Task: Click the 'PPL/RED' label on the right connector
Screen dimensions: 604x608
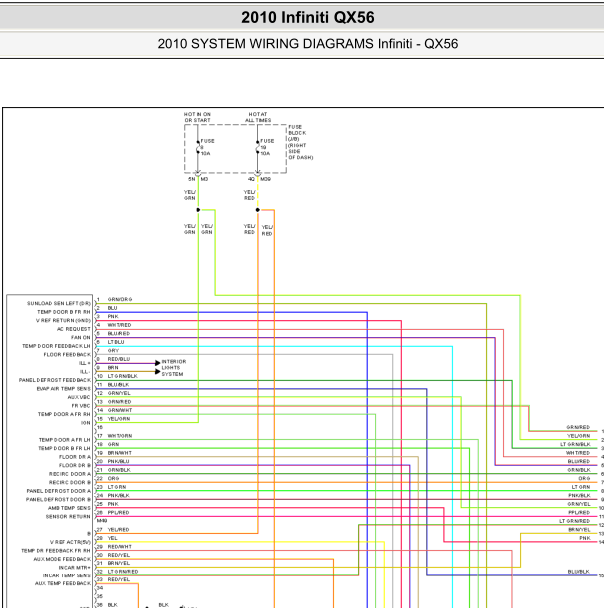Action: pos(579,513)
